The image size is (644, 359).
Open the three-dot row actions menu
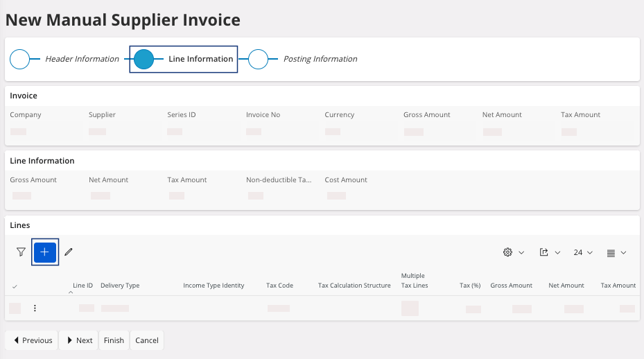point(35,308)
